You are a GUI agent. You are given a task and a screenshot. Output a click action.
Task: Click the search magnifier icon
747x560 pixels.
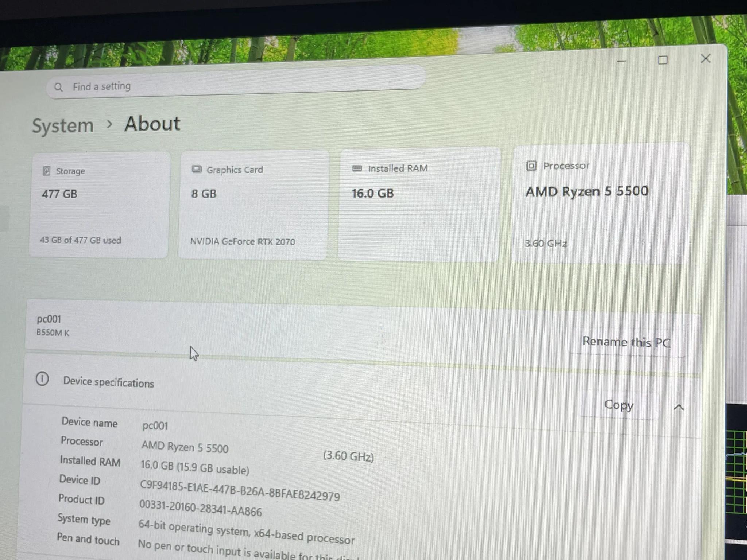point(58,87)
